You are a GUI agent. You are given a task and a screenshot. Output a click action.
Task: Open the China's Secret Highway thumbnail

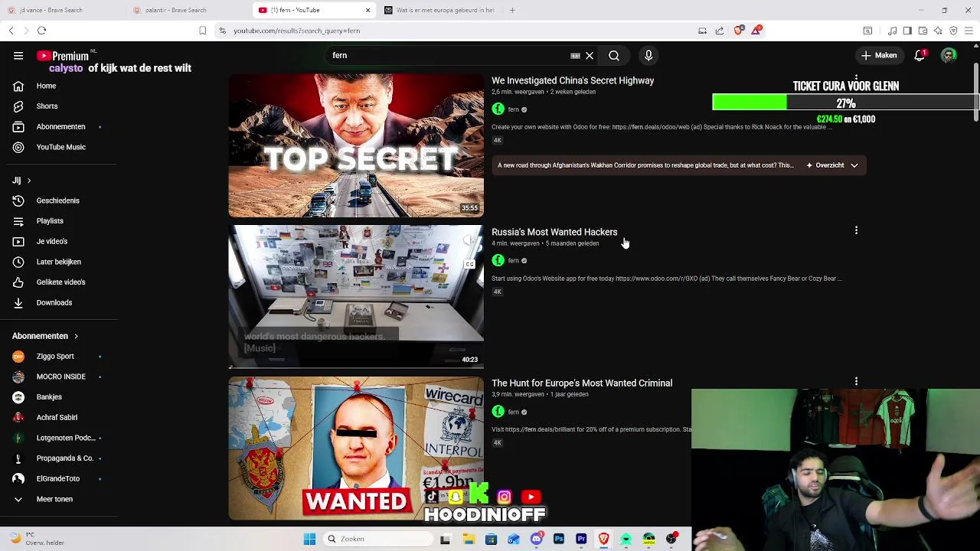[356, 145]
